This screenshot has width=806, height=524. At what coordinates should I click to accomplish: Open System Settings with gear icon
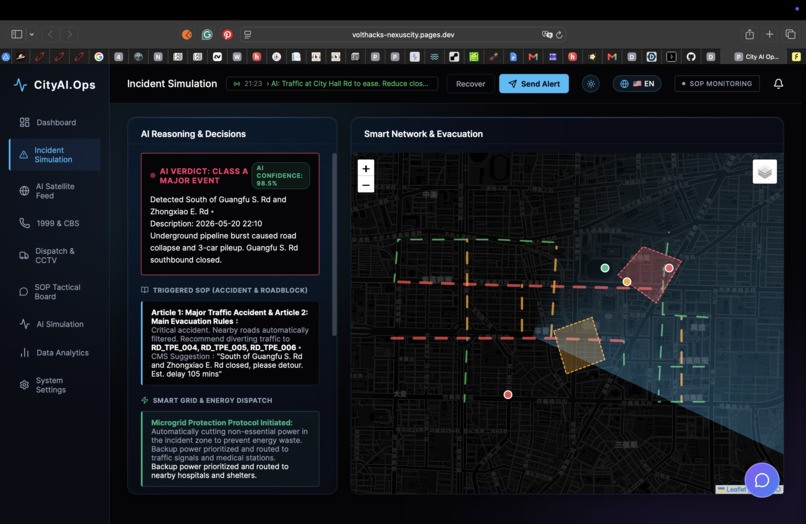pos(54,385)
